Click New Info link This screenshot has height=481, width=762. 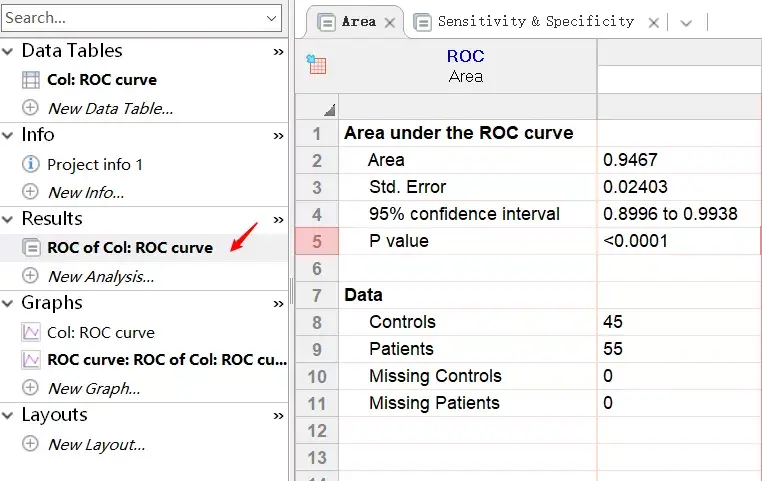[86, 192]
